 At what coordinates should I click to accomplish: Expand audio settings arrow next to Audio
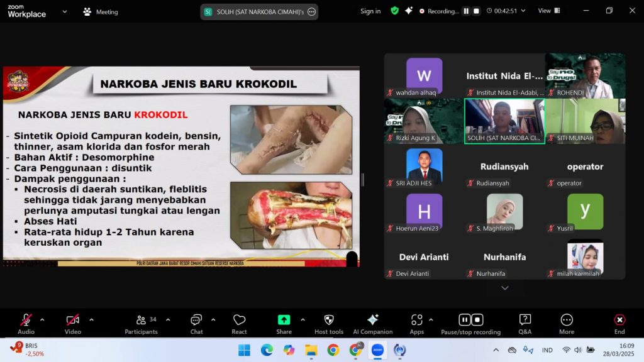(42, 319)
